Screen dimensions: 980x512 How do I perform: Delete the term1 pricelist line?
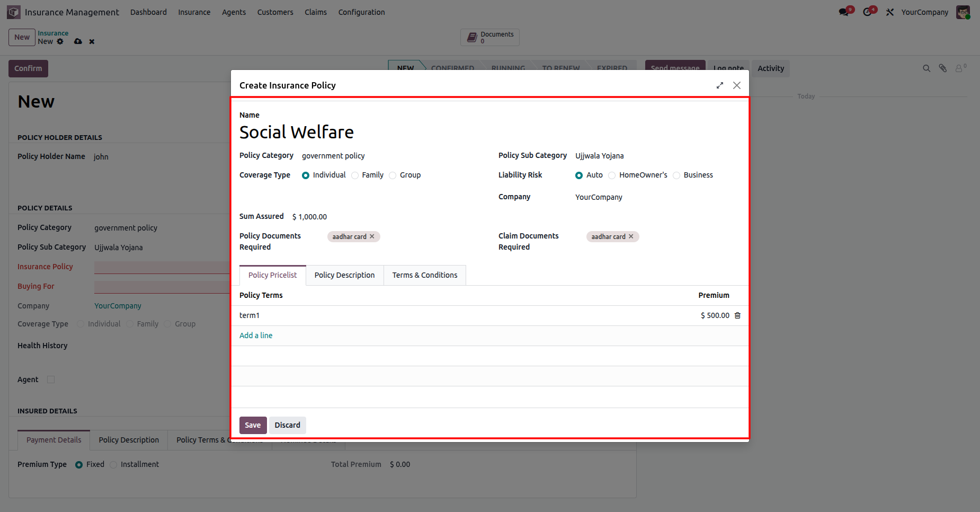(x=737, y=315)
